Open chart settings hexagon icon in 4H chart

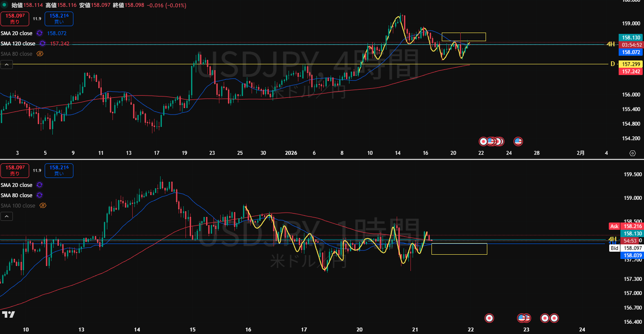(632, 153)
